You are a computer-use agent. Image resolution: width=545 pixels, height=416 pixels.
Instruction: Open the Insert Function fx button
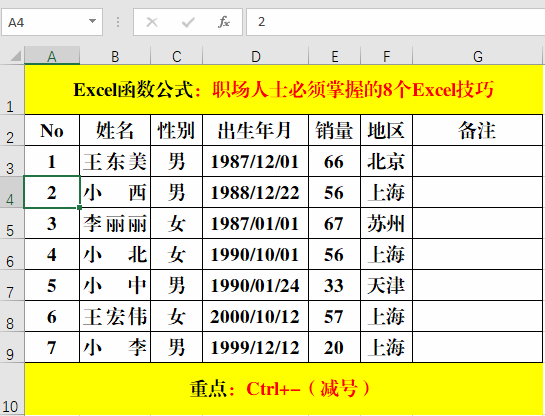tap(224, 22)
